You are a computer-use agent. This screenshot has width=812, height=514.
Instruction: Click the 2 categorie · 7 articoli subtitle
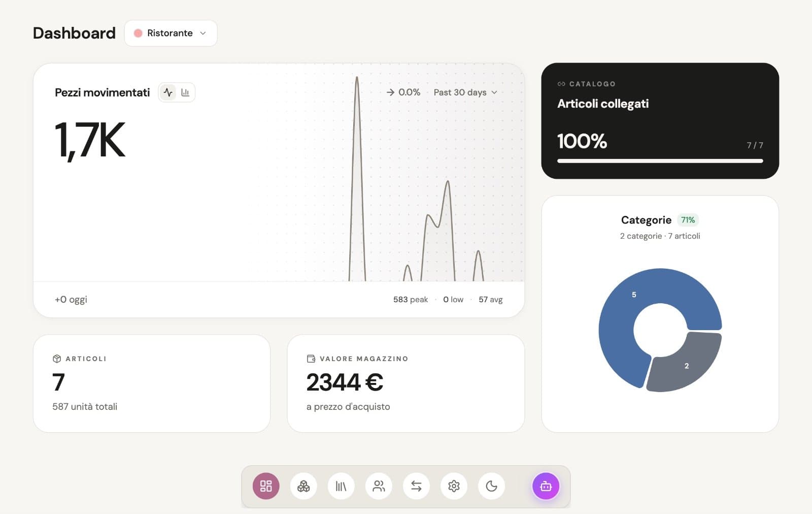pyautogui.click(x=660, y=236)
